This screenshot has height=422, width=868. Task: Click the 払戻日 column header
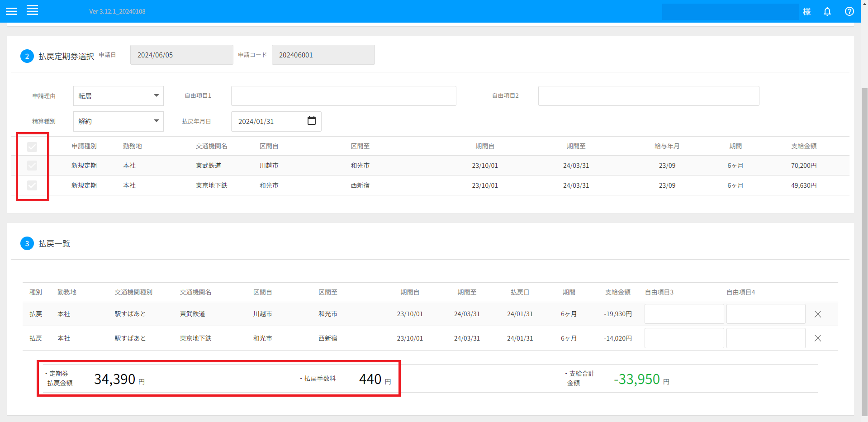click(520, 292)
